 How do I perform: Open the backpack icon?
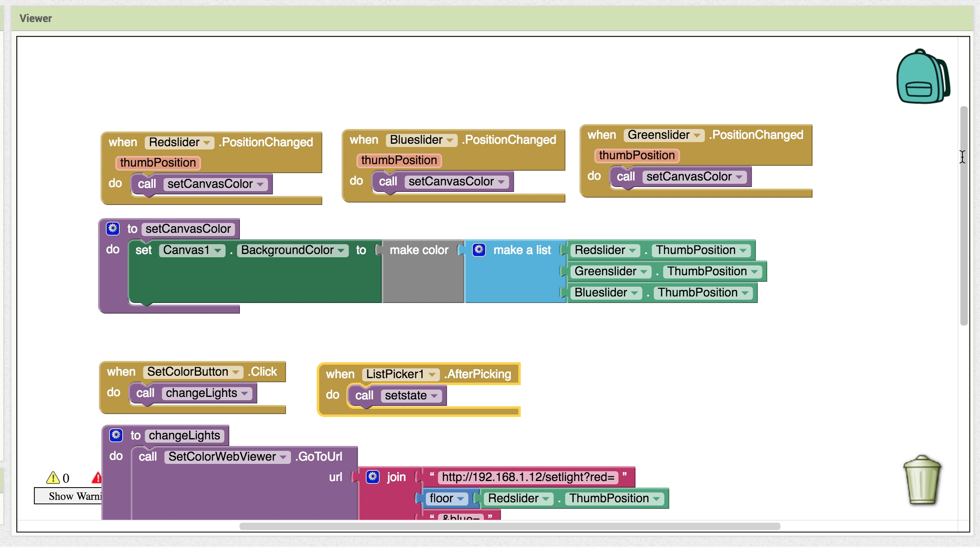tap(922, 77)
